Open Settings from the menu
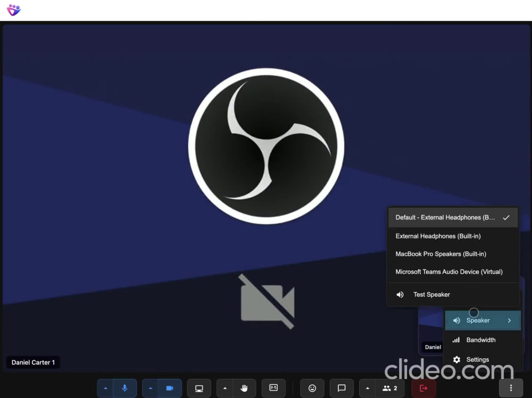 coord(483,360)
